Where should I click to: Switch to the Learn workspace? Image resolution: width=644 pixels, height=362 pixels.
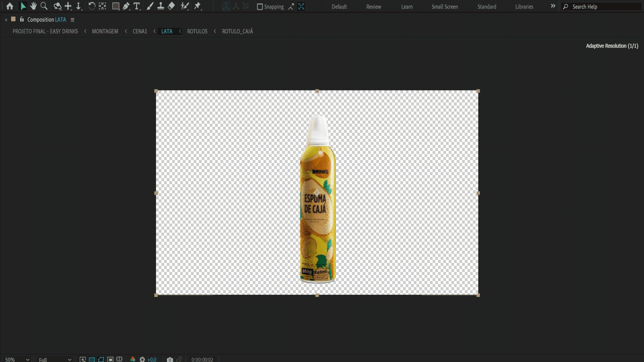[407, 7]
